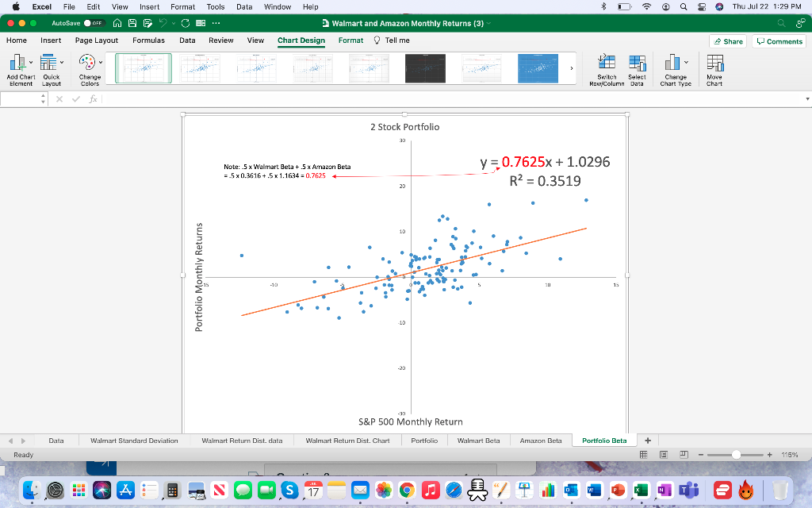Open the Select Data dialog

pyautogui.click(x=636, y=63)
